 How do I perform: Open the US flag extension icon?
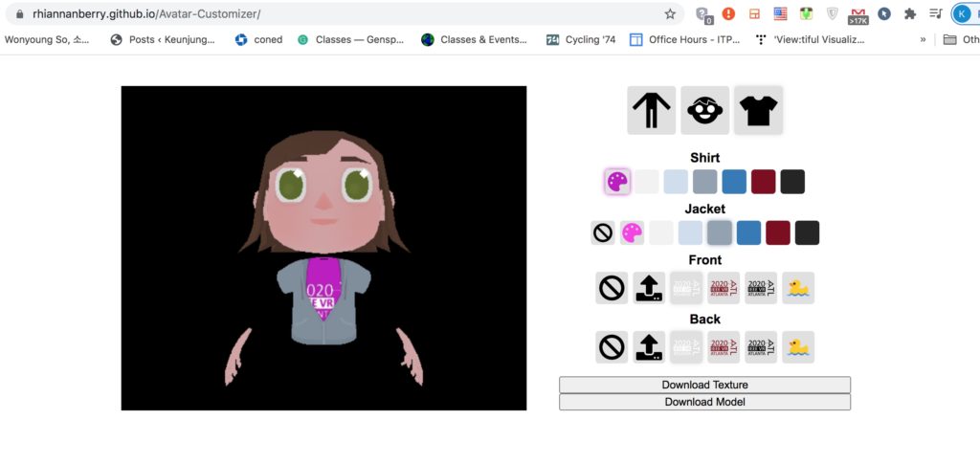780,13
